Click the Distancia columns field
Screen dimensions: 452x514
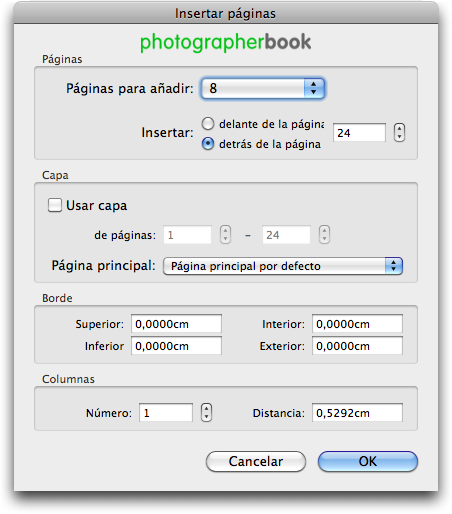[x=357, y=413]
